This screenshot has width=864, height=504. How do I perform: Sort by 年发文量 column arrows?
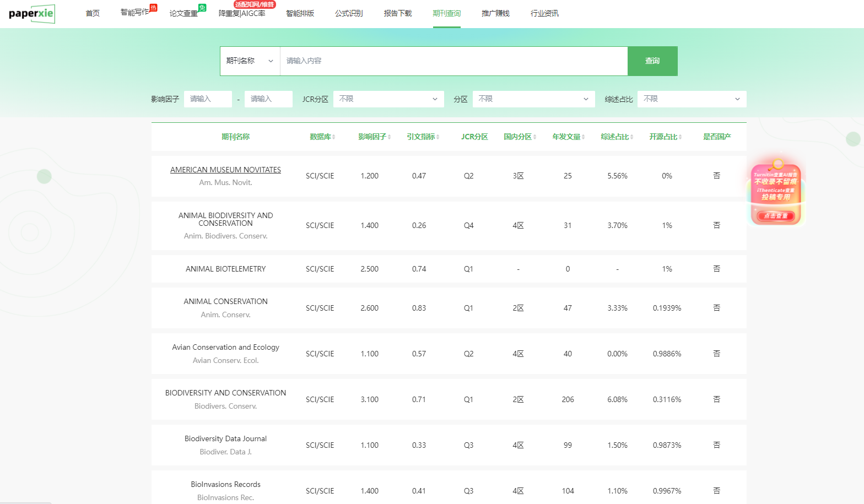[583, 137]
